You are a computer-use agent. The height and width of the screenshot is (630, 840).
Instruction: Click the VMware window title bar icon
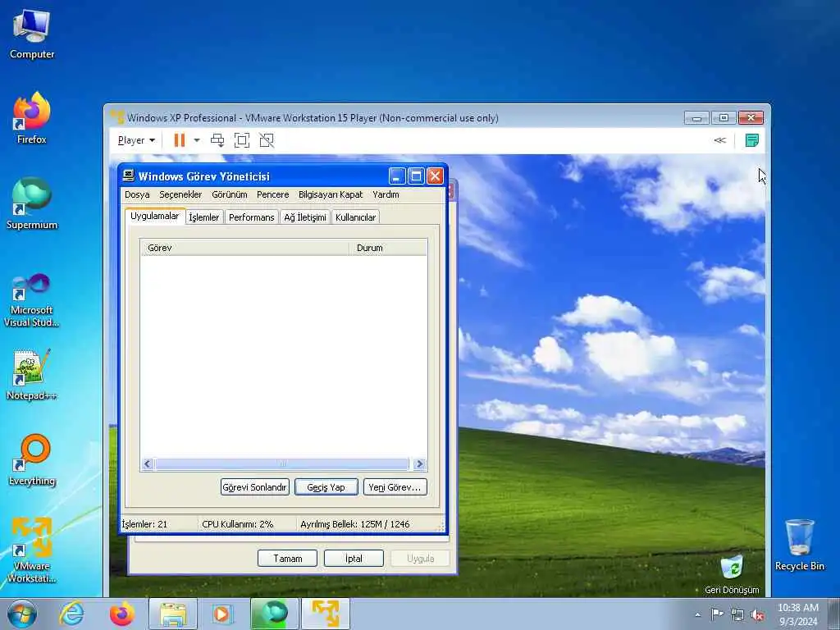click(117, 117)
